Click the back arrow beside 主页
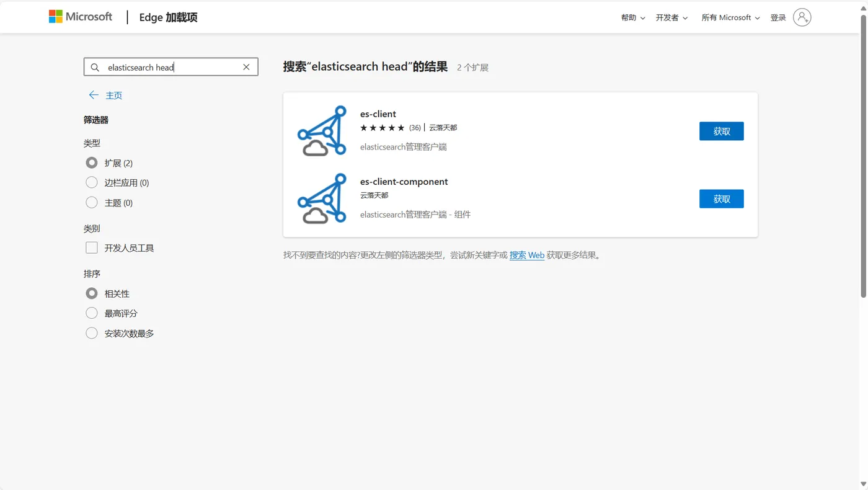This screenshot has width=868, height=490. click(x=94, y=95)
